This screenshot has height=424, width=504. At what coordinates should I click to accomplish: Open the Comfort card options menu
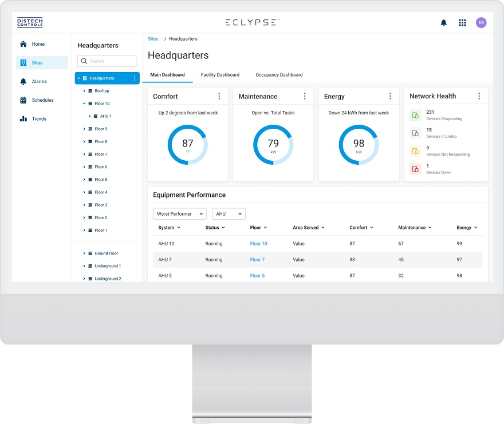[x=219, y=96]
